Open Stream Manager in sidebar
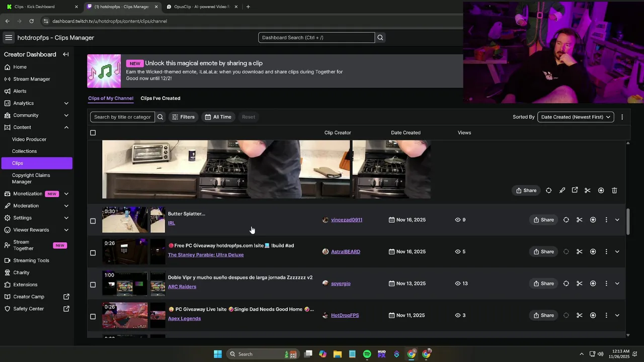 pyautogui.click(x=32, y=79)
